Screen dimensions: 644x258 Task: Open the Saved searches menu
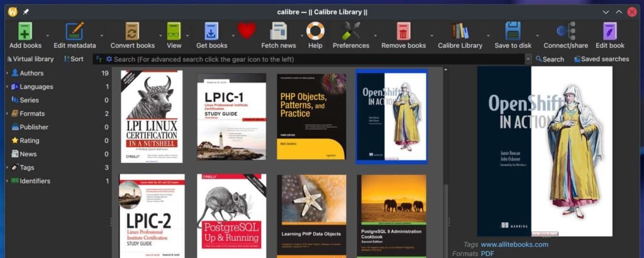coord(601,59)
